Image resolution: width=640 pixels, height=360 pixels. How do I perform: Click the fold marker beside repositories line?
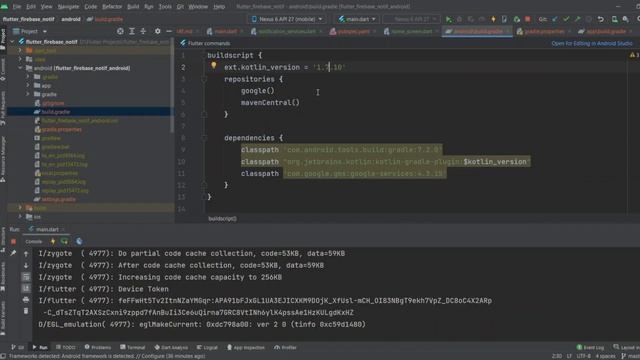click(204, 79)
